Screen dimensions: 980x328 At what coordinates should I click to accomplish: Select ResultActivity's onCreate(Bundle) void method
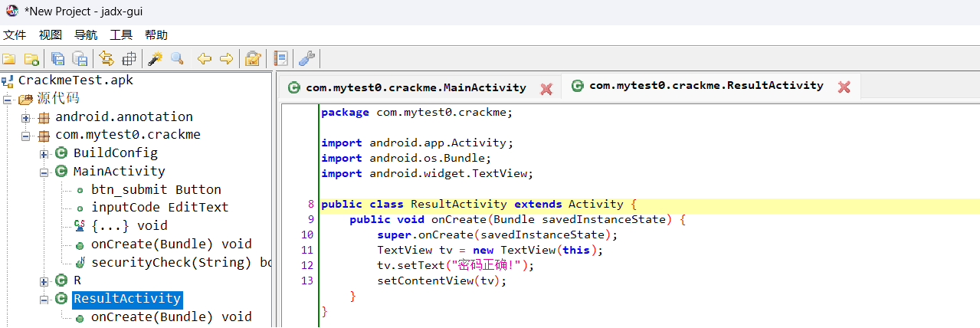click(x=172, y=317)
